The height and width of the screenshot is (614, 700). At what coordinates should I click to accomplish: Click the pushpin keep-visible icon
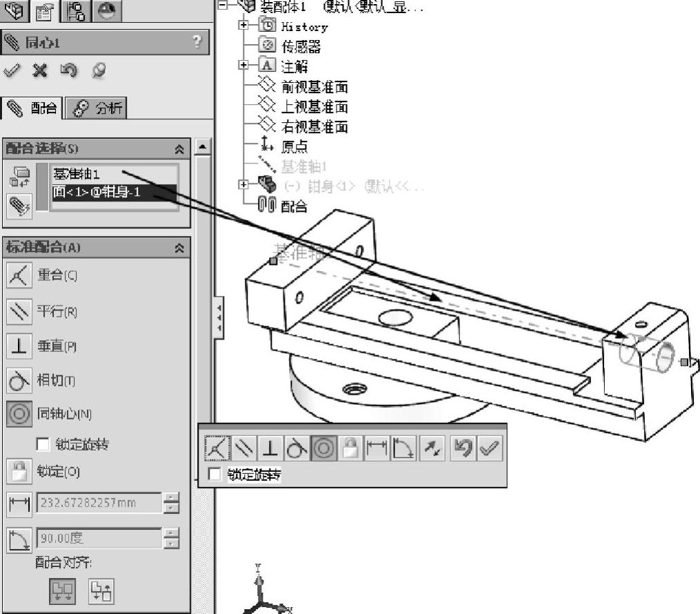click(98, 70)
